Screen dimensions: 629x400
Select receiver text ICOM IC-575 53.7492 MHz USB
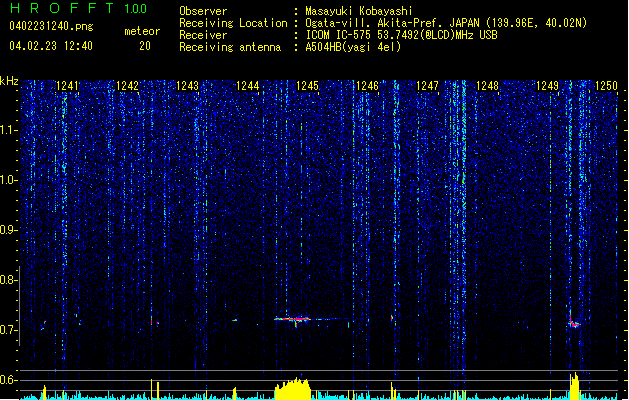click(x=401, y=35)
